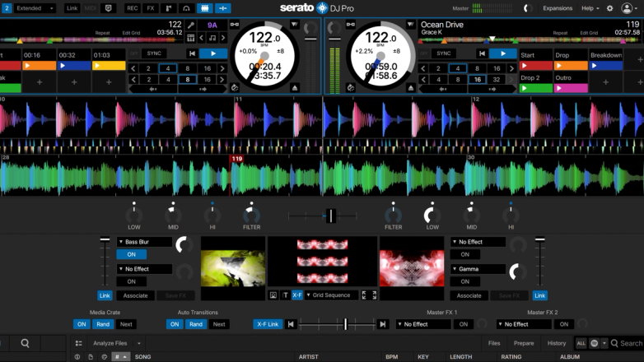This screenshot has width=644, height=362.
Task: Click the image overlay icon under video output
Action: [x=273, y=295]
